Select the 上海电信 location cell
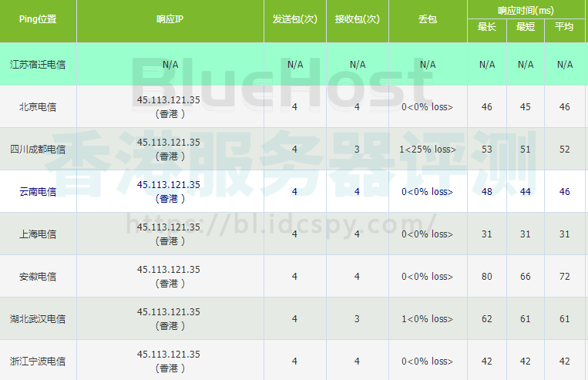 [x=38, y=234]
